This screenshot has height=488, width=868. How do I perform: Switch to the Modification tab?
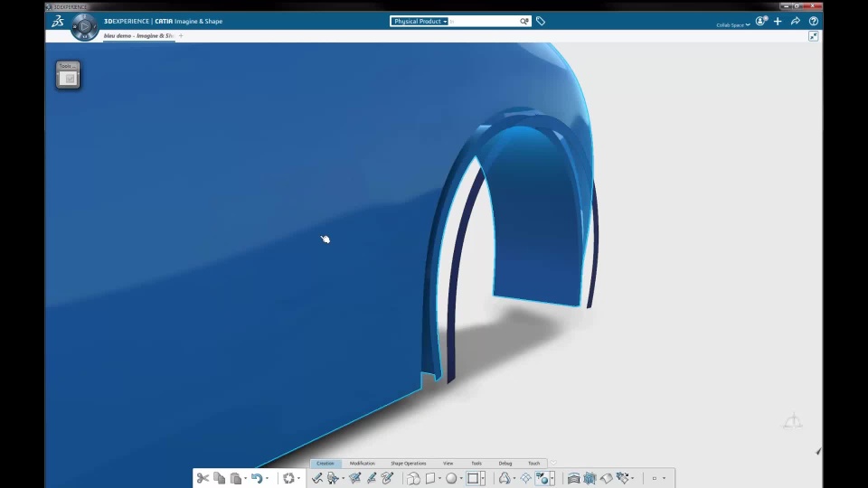pos(362,463)
